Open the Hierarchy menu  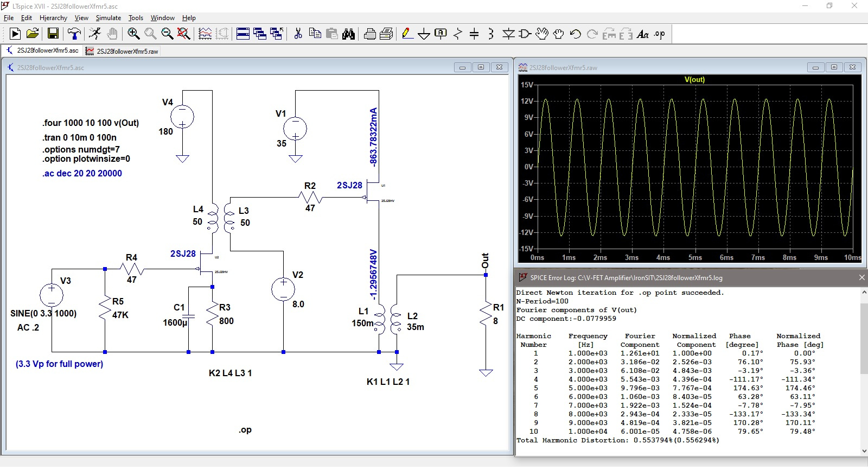coord(53,18)
